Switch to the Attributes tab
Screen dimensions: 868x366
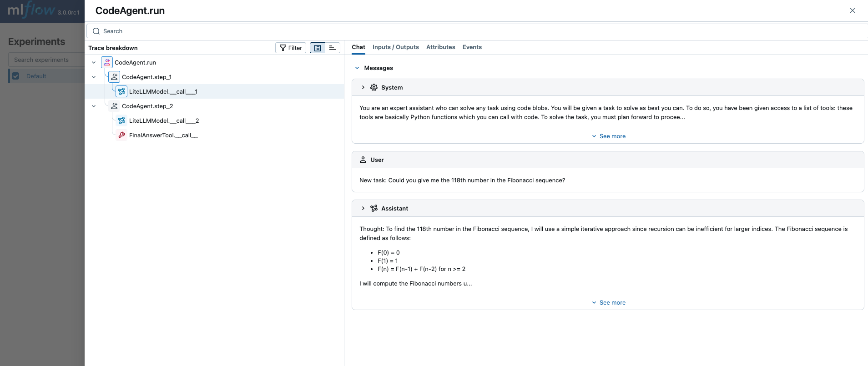coord(440,47)
